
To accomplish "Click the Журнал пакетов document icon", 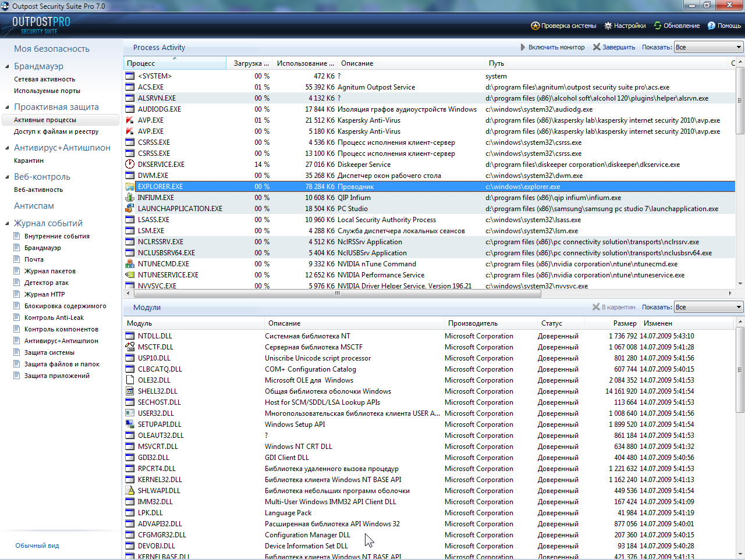I will click(17, 271).
